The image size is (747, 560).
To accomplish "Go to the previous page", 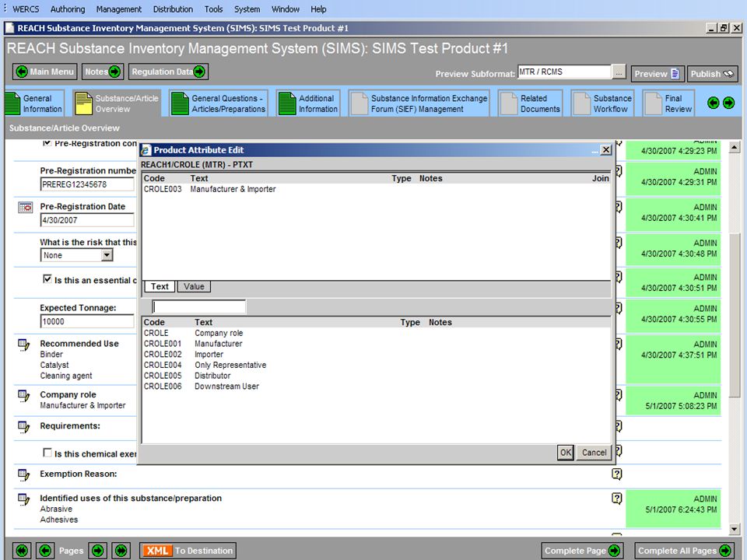I will (45, 551).
